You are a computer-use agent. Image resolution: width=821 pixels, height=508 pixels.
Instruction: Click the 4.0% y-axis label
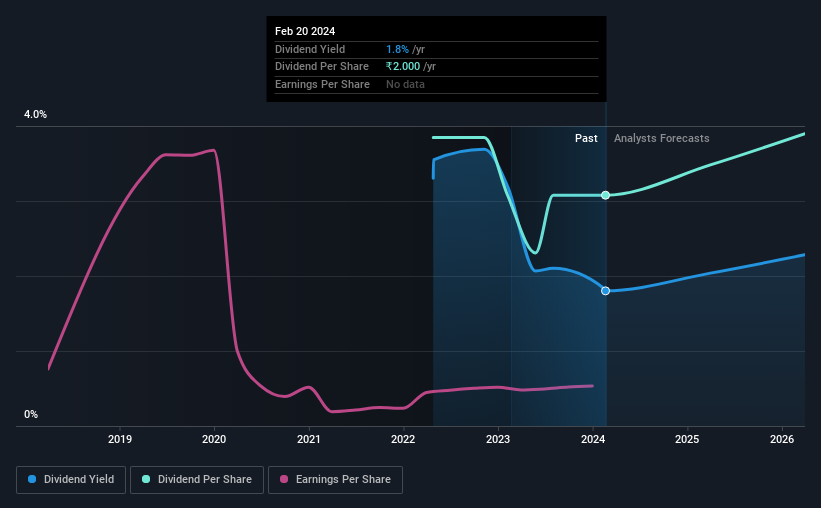coord(35,114)
